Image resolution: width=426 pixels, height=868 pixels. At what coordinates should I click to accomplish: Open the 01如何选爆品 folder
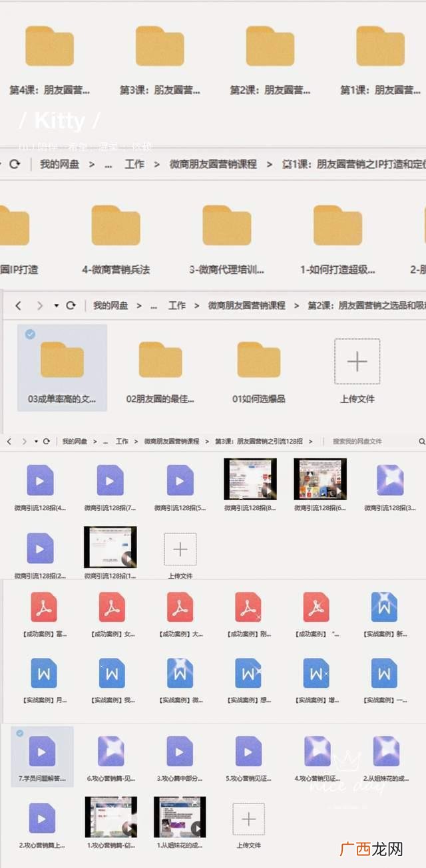click(259, 360)
